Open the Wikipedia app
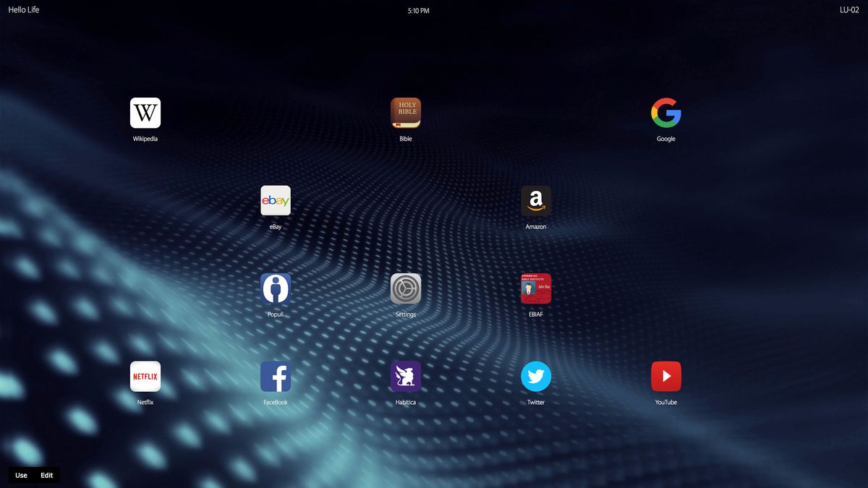 [145, 112]
